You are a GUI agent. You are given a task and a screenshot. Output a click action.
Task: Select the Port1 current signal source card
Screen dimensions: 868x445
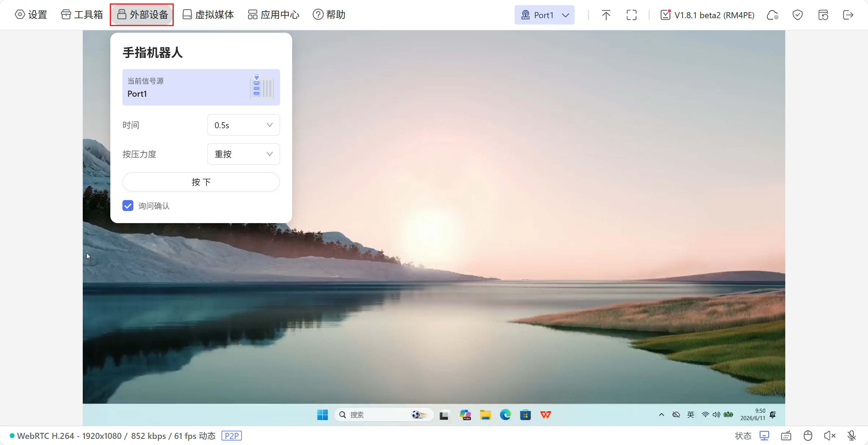click(x=201, y=87)
